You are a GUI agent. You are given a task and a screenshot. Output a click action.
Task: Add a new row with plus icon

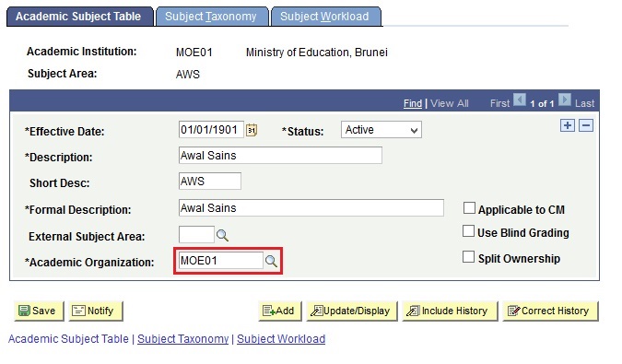click(568, 125)
